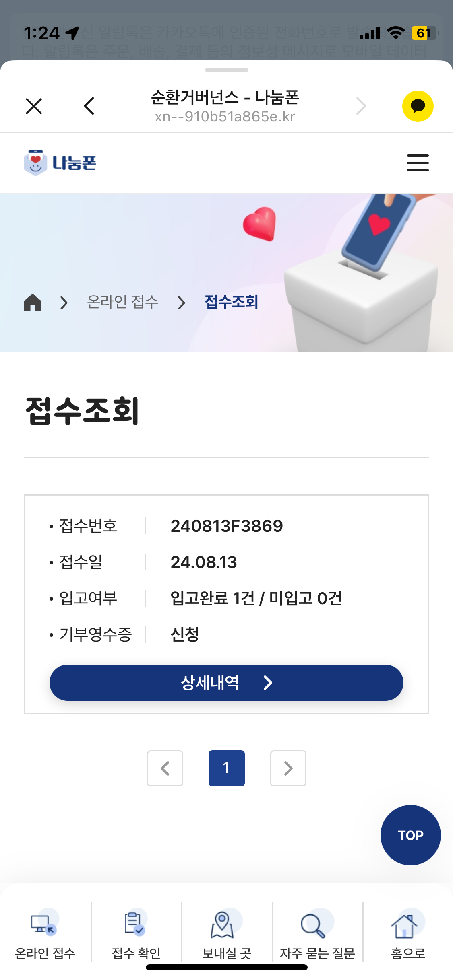Open the hamburger menu
The height and width of the screenshot is (980, 453).
point(418,163)
